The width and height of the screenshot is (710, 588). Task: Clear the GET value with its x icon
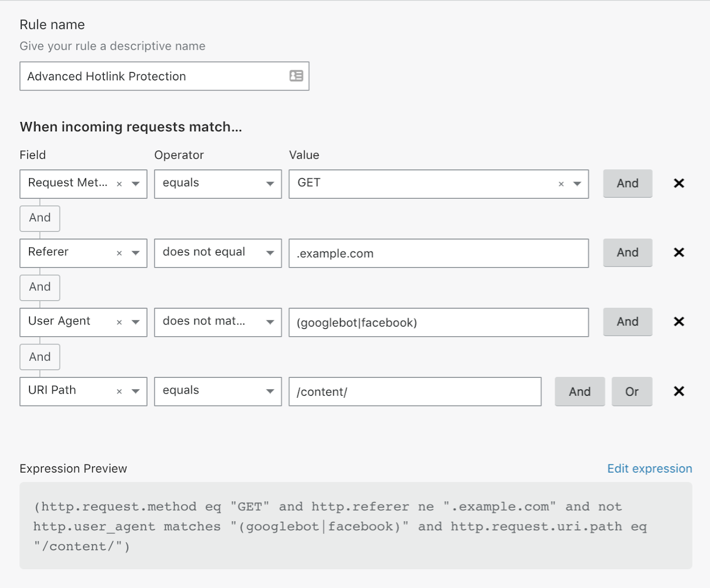point(560,184)
